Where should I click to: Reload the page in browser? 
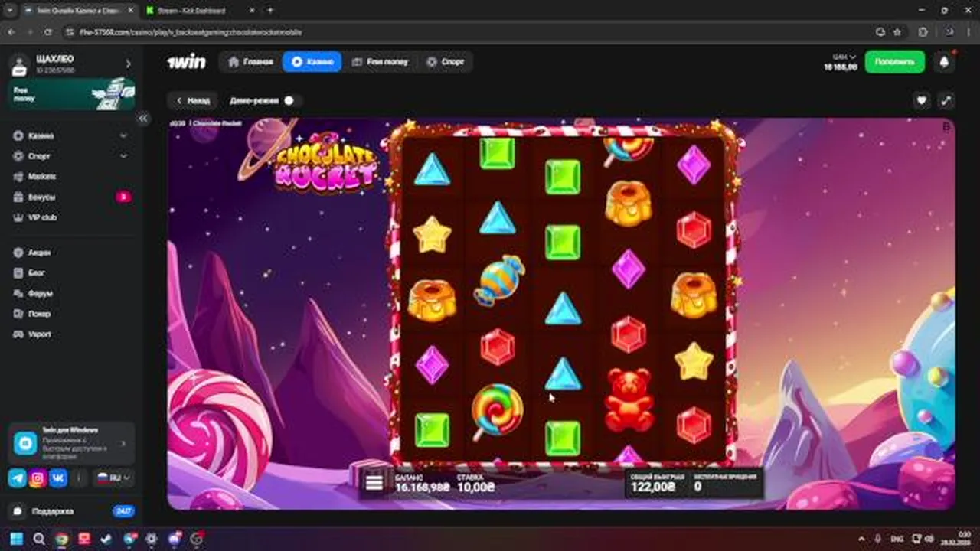(48, 32)
